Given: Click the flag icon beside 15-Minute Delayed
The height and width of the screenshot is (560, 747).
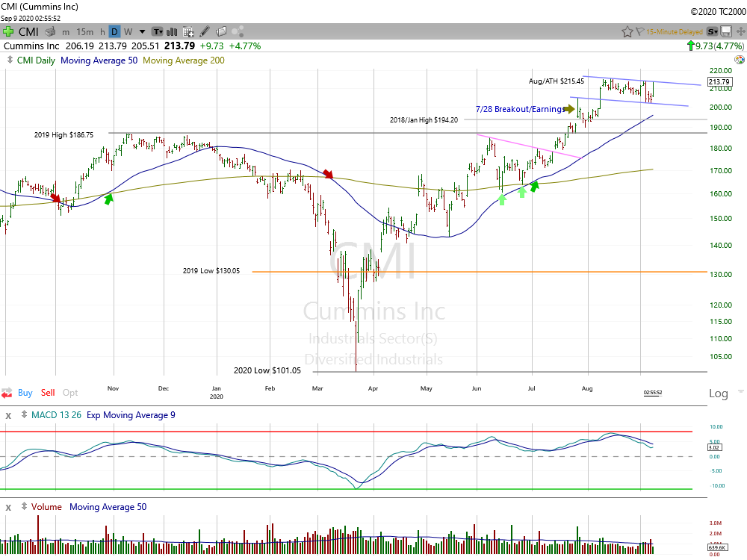Looking at the screenshot, I should [640, 31].
